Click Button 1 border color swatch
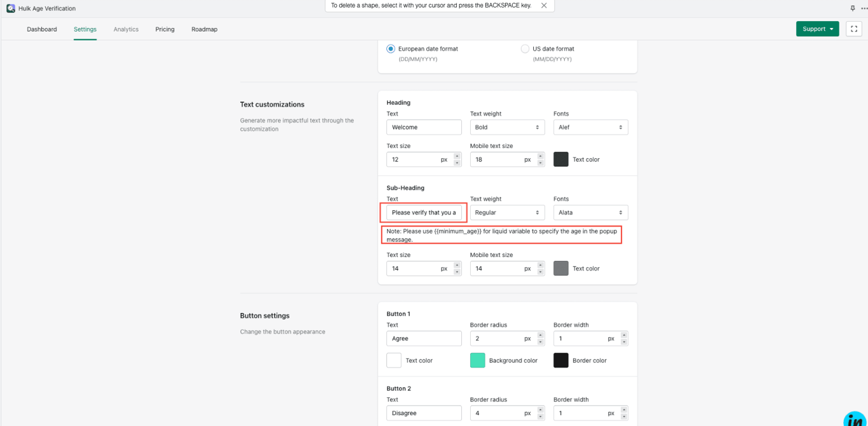This screenshot has width=868, height=426. click(x=561, y=361)
